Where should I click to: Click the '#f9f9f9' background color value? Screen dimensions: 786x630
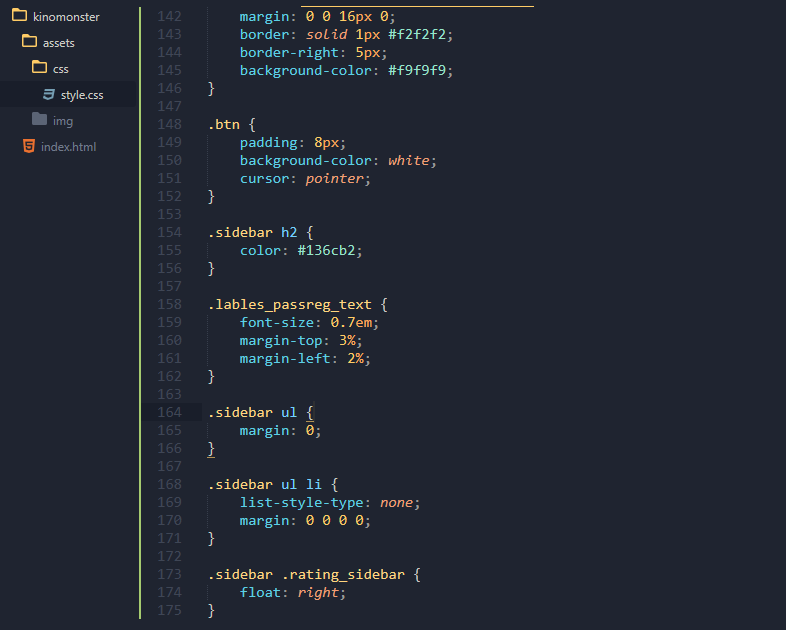pyautogui.click(x=417, y=71)
